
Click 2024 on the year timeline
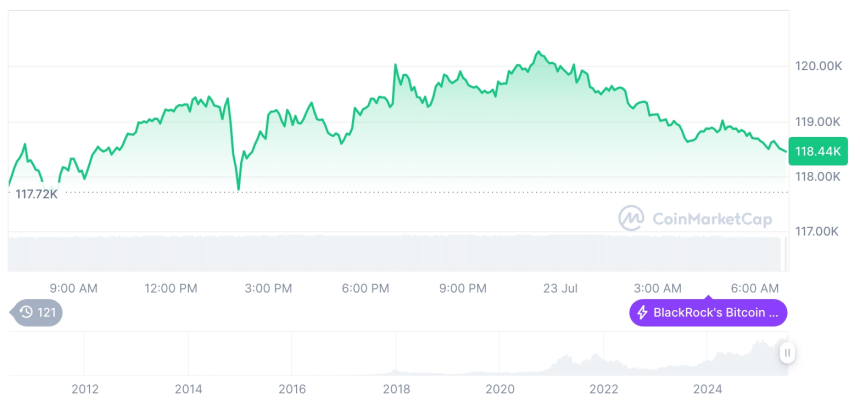click(x=708, y=388)
